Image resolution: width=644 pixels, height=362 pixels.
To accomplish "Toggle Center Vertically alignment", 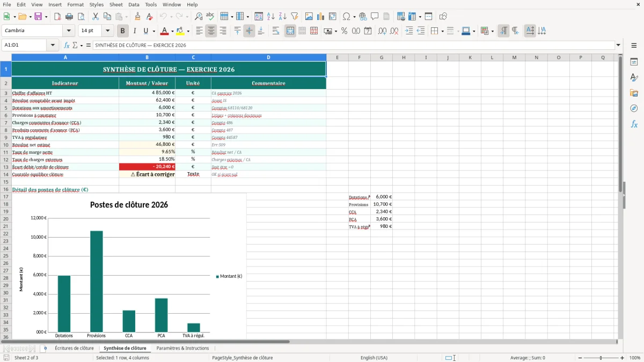I will [249, 31].
